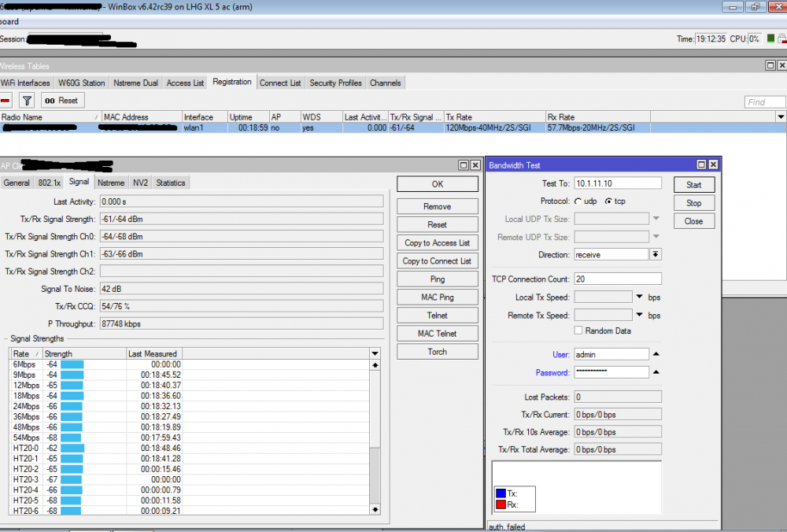Select the udp protocol radio button
This screenshot has height=532, width=787.
click(x=578, y=201)
